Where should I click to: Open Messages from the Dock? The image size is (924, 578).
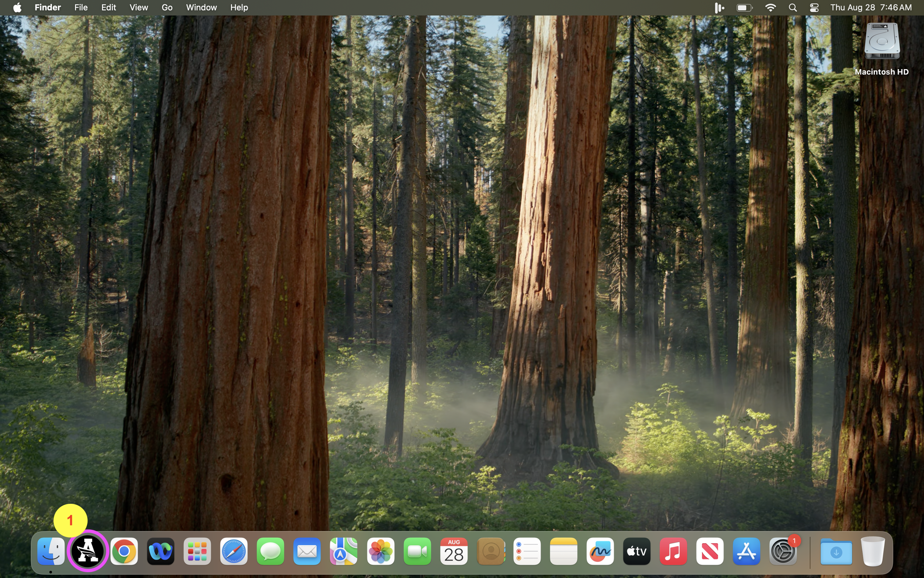(271, 551)
